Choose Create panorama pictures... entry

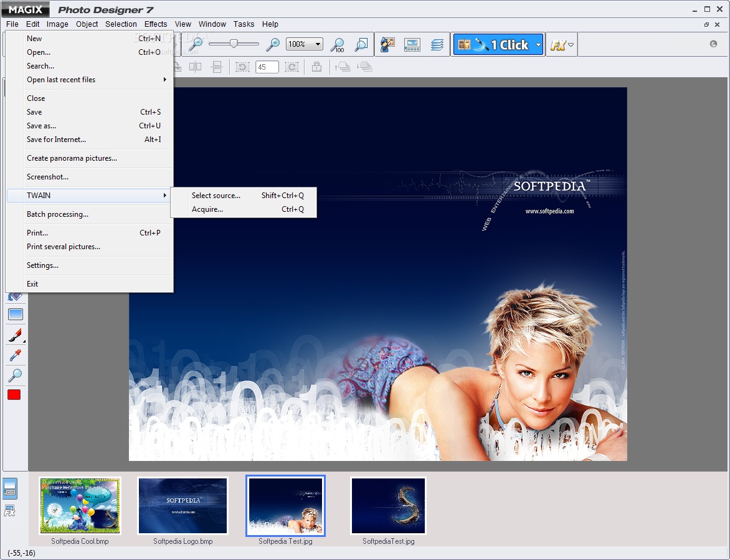(90, 158)
